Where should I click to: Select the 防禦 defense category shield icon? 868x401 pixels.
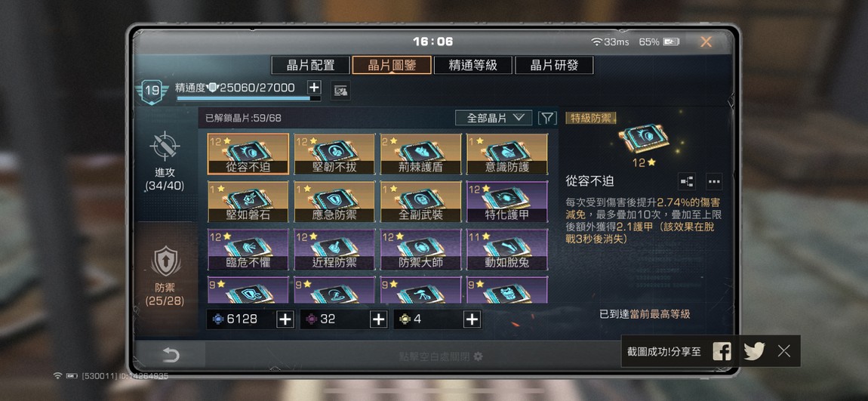click(165, 262)
